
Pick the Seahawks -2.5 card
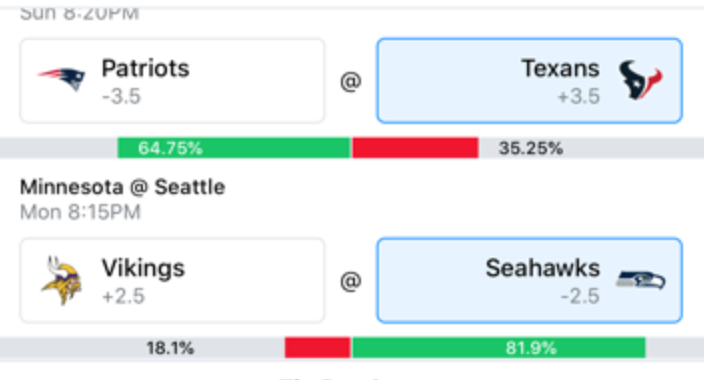point(530,280)
